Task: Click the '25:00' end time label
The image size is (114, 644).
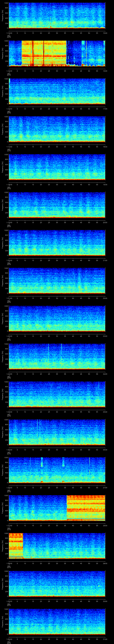Action: coord(105,412)
